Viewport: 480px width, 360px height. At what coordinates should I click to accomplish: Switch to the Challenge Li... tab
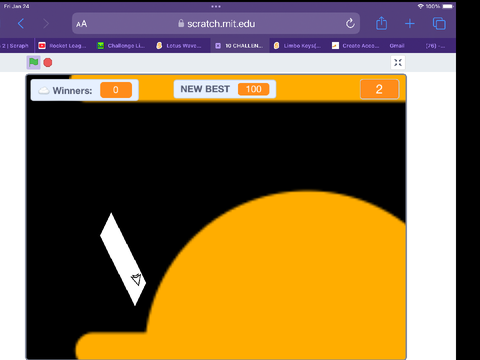(122, 46)
